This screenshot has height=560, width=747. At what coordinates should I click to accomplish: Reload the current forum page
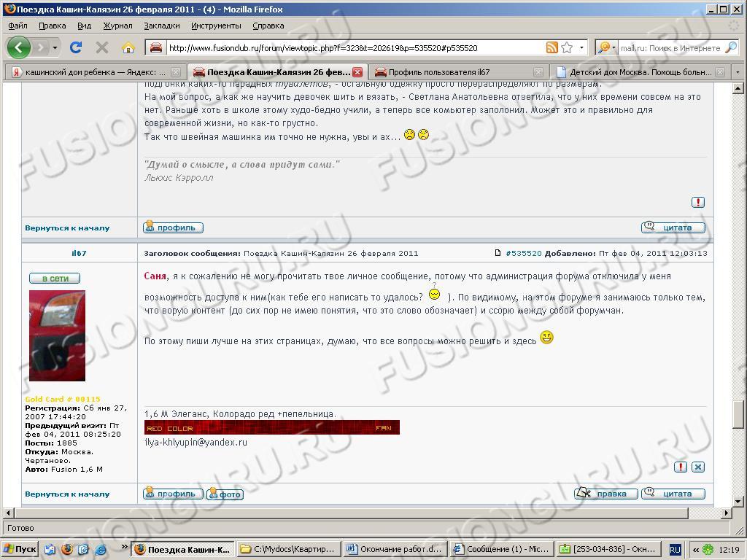coord(76,47)
